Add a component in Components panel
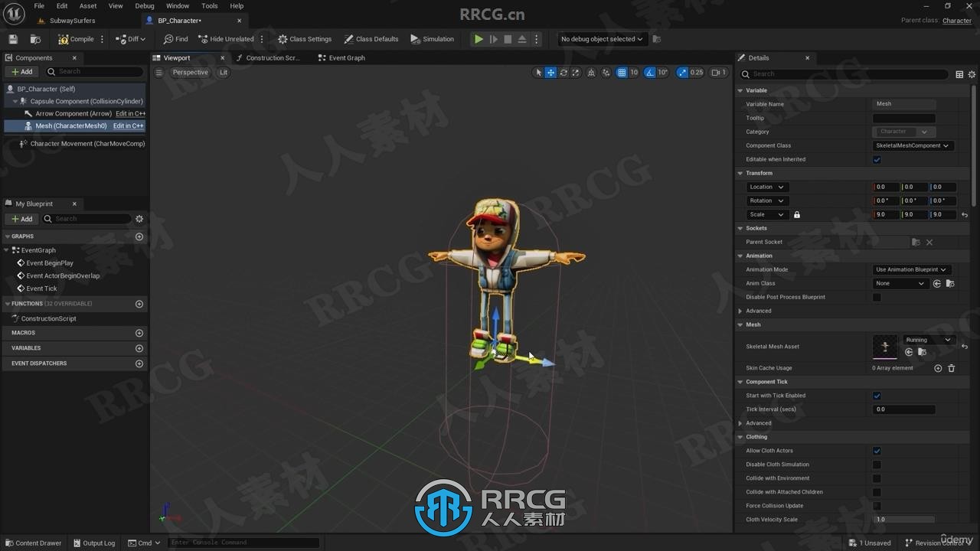Viewport: 980px width, 551px height. pos(22,72)
